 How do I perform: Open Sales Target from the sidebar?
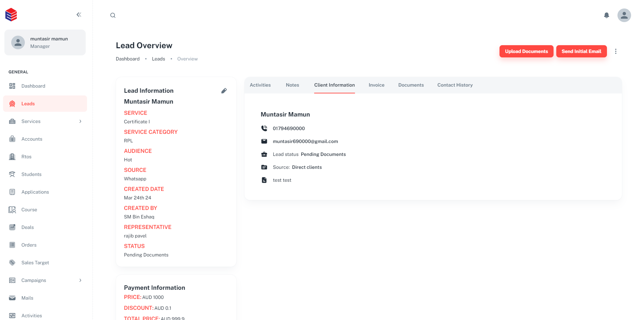35,263
